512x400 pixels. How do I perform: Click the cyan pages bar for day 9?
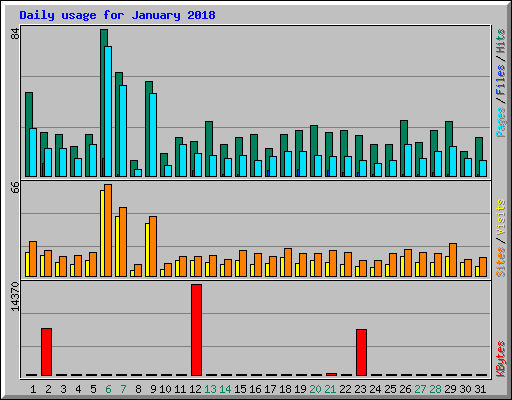(153, 135)
